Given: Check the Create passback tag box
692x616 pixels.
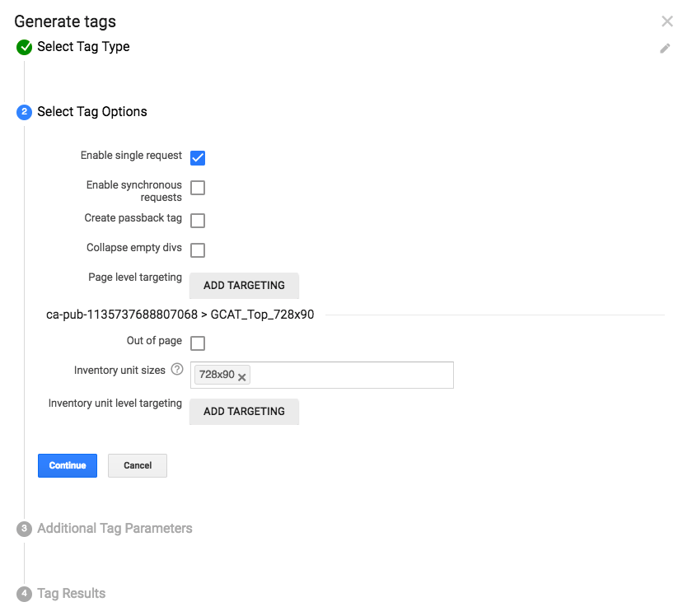Looking at the screenshot, I should coord(198,221).
